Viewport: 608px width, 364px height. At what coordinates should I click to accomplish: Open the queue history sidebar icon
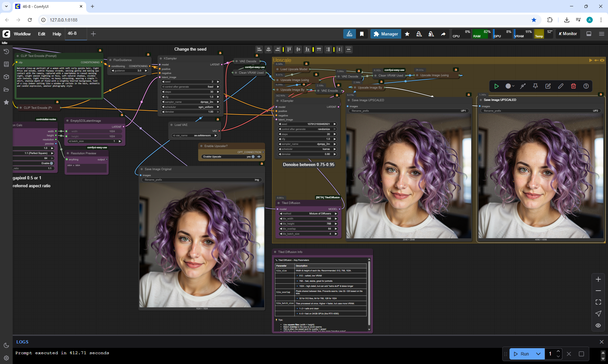(x=6, y=52)
